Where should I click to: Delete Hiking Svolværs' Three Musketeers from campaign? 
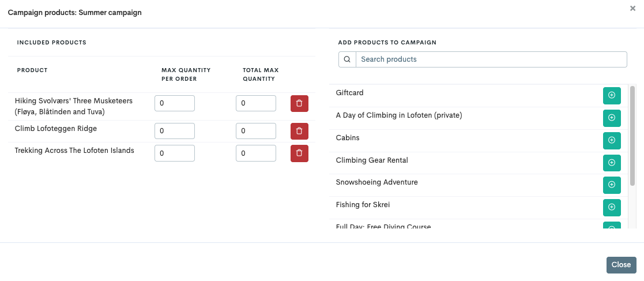pyautogui.click(x=299, y=104)
